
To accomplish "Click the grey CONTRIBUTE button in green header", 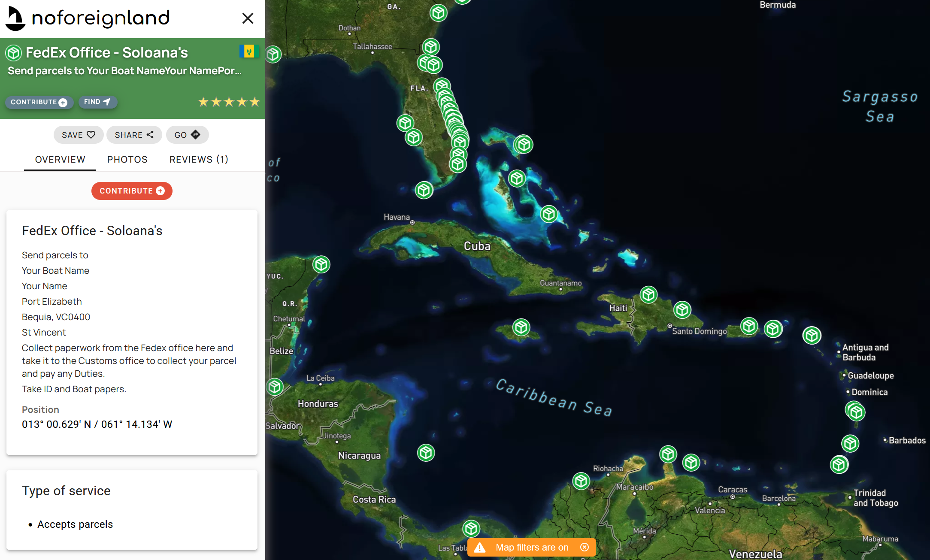I will 39,102.
